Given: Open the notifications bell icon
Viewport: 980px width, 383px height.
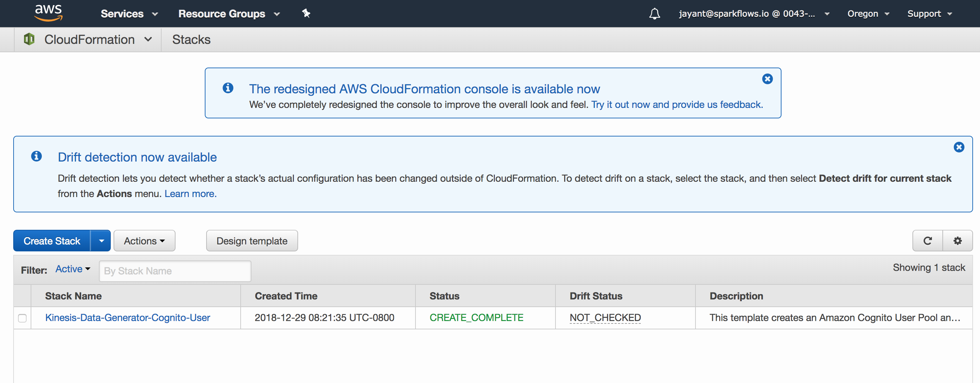Looking at the screenshot, I should pos(654,14).
